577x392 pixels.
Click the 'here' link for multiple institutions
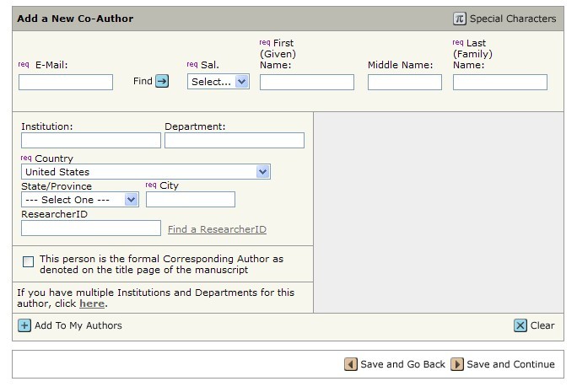point(92,303)
